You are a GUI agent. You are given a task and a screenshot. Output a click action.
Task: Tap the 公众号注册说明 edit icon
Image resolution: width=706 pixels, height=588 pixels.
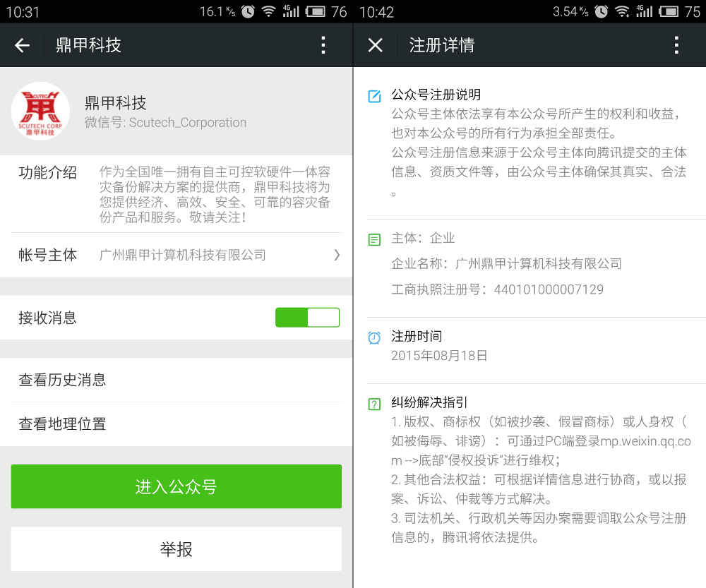click(374, 96)
